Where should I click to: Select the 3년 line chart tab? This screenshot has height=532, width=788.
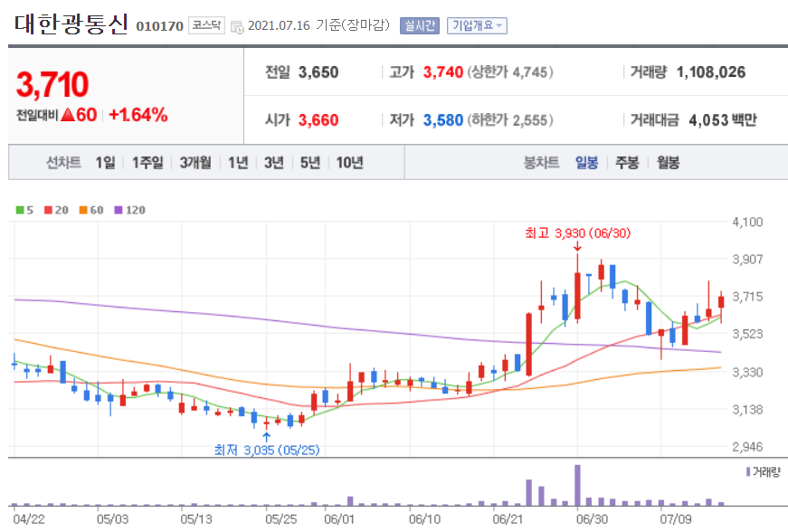pyautogui.click(x=274, y=163)
